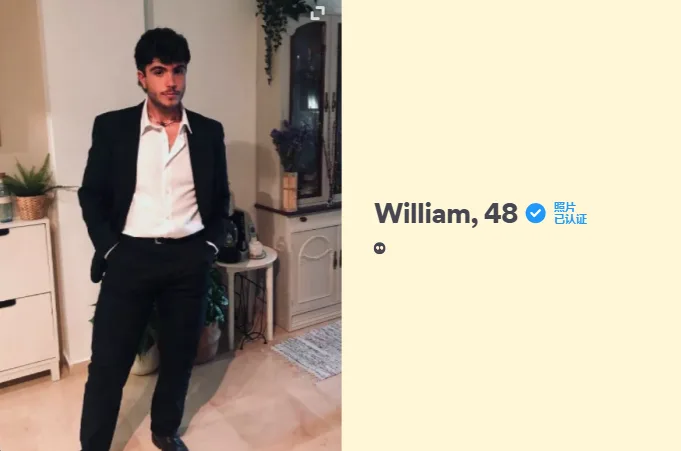Click the 已认证 text line
681x451 pixels.
[570, 219]
